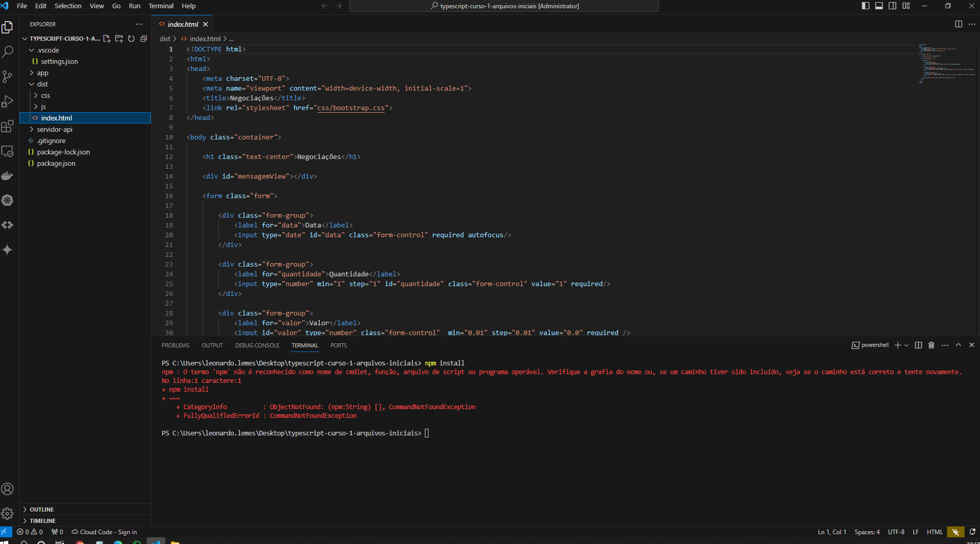The image size is (980, 544).
Task: Open the Kubernetes view icon
Action: [x=8, y=200]
